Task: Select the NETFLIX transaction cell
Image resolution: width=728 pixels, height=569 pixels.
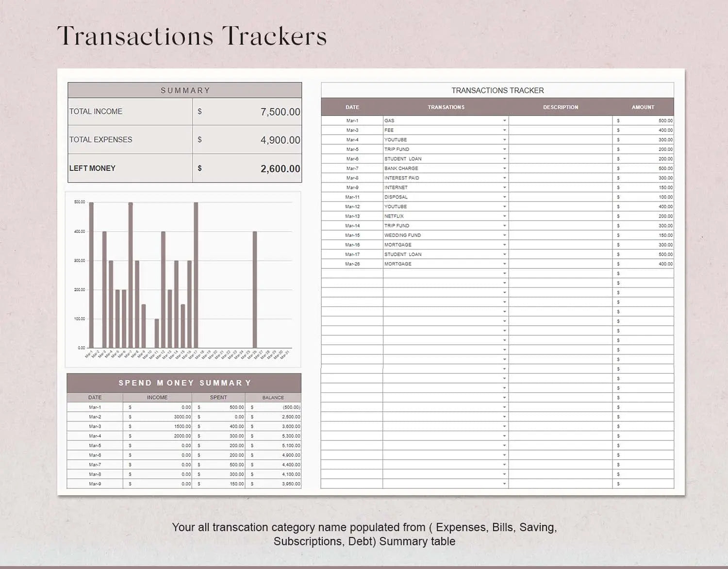Action: point(446,216)
